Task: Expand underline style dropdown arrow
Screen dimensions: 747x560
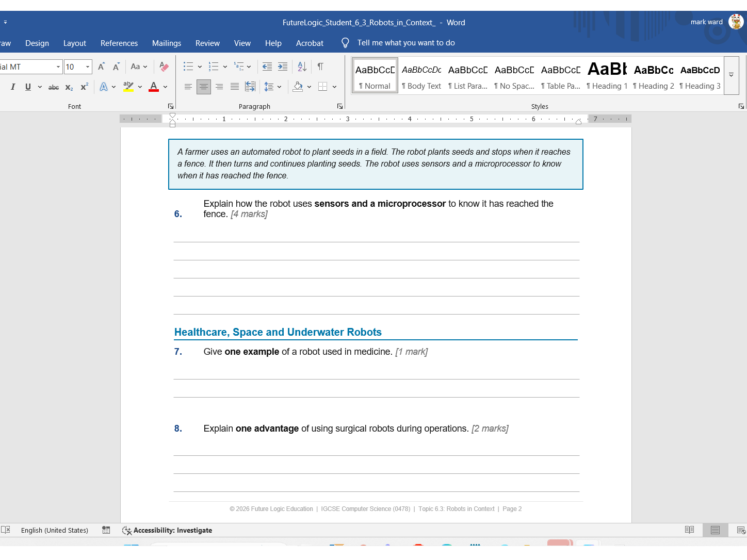Action: click(40, 87)
